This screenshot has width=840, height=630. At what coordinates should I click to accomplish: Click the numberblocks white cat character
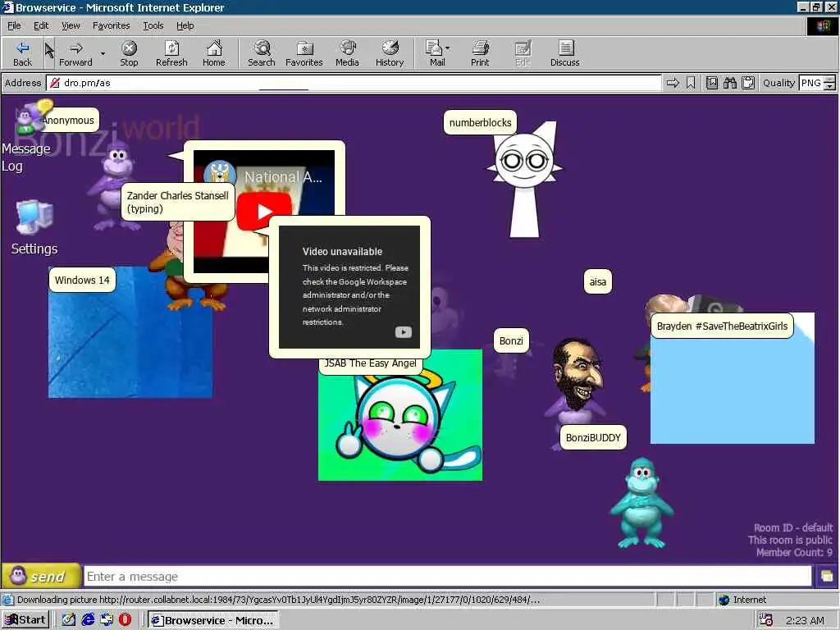(525, 180)
